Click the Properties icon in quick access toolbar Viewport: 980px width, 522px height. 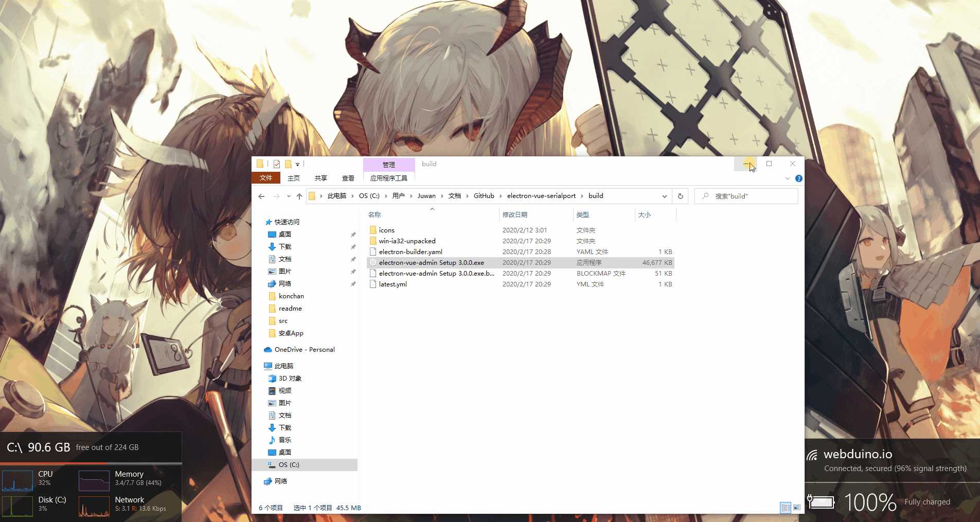tap(277, 164)
